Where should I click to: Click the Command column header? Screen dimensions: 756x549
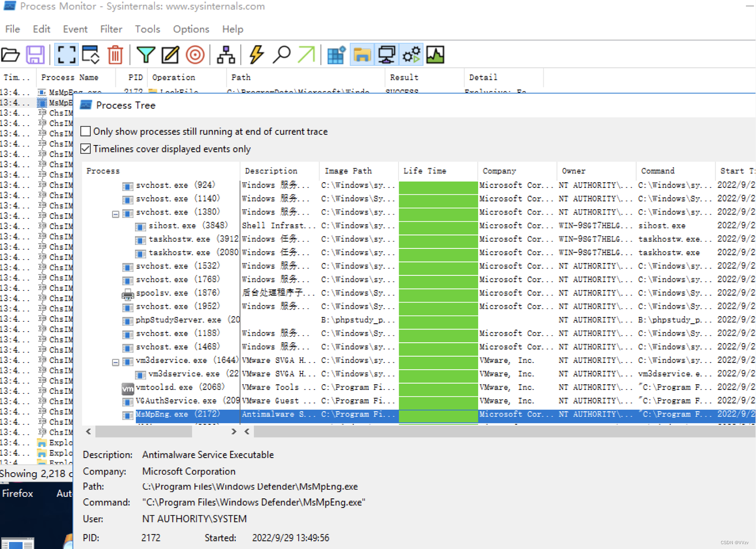676,171
